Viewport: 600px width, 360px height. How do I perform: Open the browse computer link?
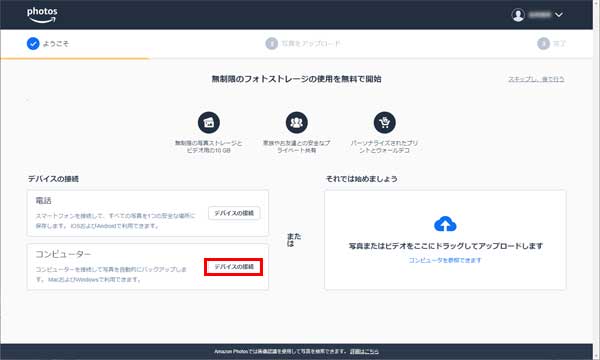tap(445, 260)
